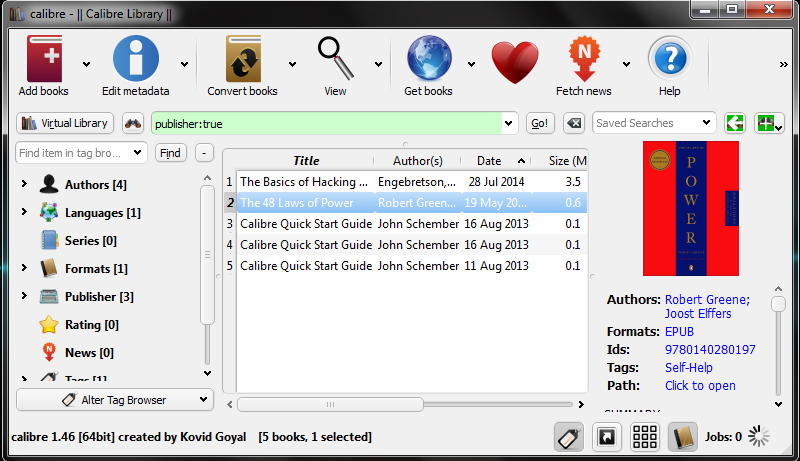Click the Go! search button
Image resolution: width=800 pixels, height=461 pixels.
click(x=540, y=123)
